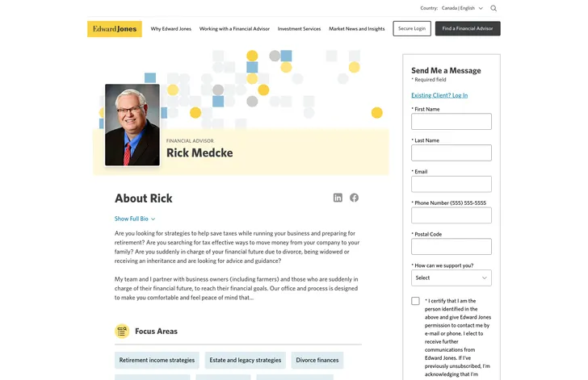Click the Focus Areas list icon

point(122,332)
